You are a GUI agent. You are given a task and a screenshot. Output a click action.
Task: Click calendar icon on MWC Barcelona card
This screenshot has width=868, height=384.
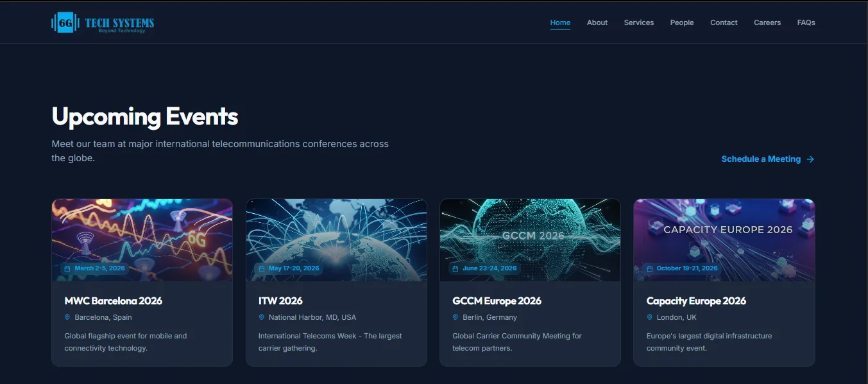click(67, 268)
